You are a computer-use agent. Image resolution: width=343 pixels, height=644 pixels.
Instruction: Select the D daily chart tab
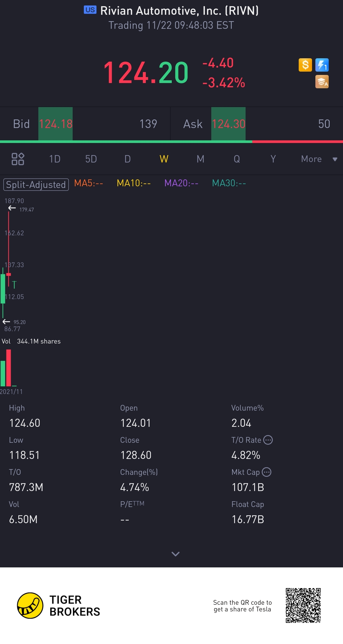point(127,159)
